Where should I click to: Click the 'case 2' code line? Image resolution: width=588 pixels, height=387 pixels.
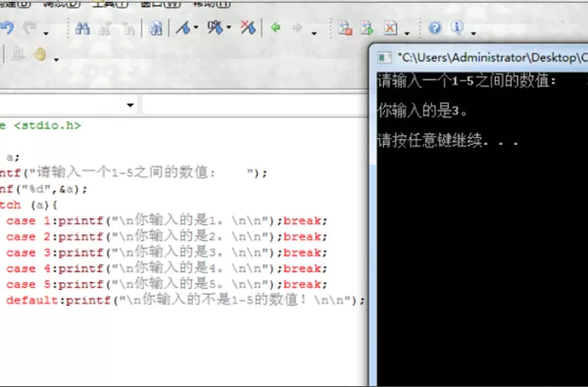pyautogui.click(x=167, y=237)
